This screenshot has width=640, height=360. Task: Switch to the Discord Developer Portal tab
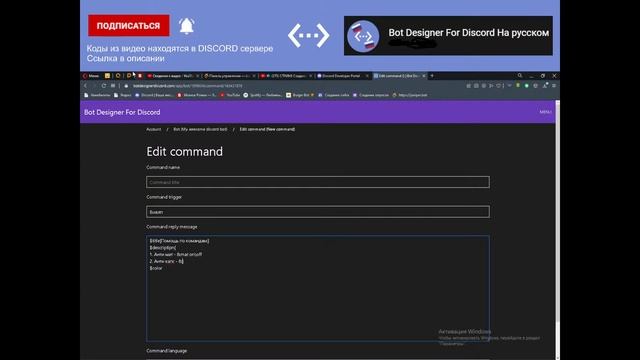(342, 76)
